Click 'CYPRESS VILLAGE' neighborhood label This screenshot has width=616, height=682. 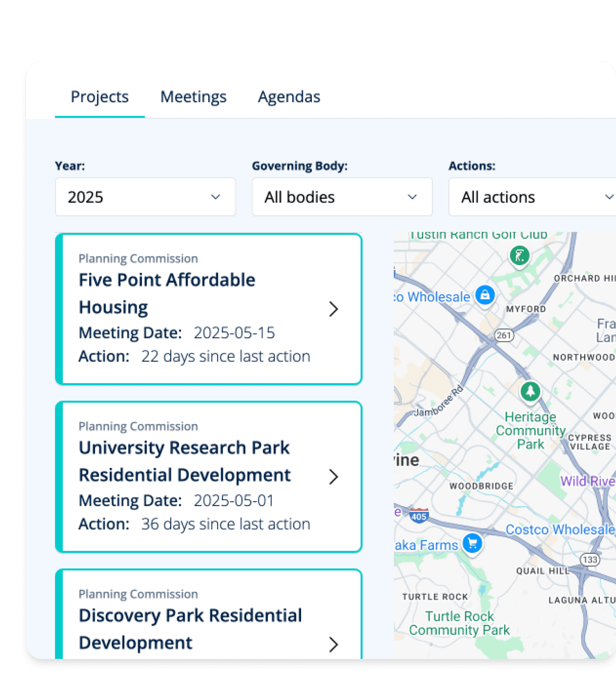tap(590, 442)
